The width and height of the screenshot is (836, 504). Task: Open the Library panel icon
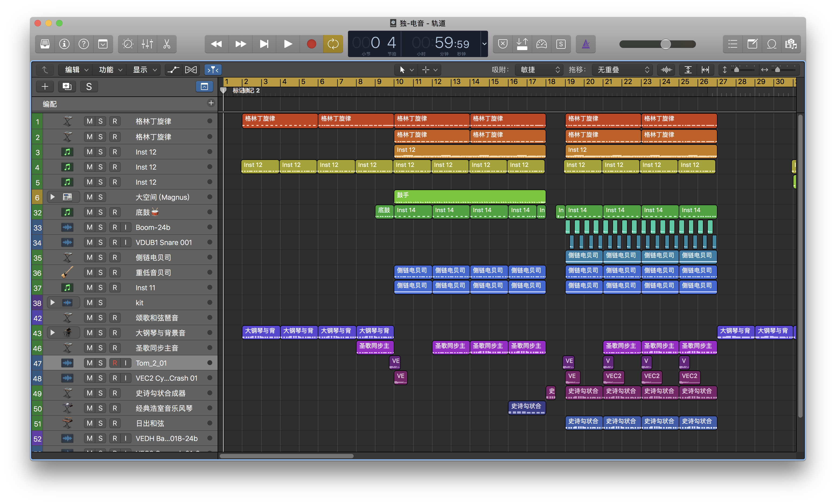pos(45,44)
